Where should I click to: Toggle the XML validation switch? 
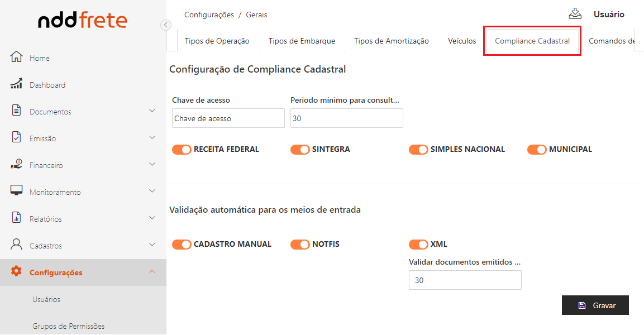[x=418, y=245]
